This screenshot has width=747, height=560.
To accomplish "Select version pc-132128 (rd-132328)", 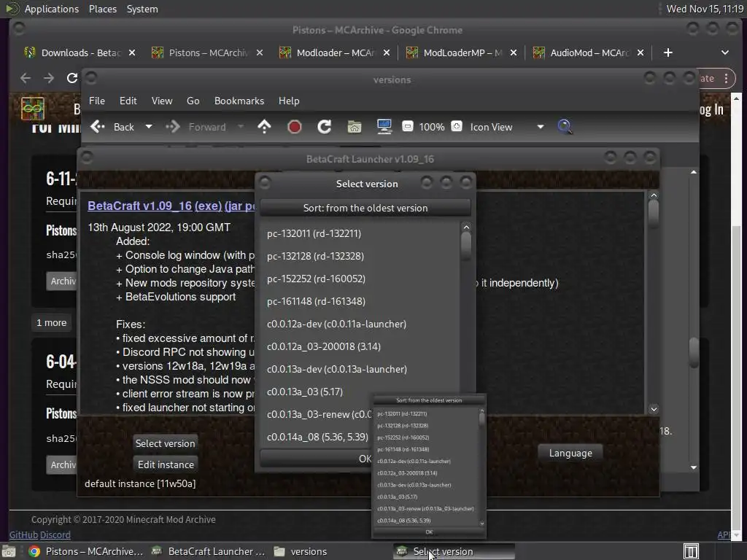I will tap(360, 256).
